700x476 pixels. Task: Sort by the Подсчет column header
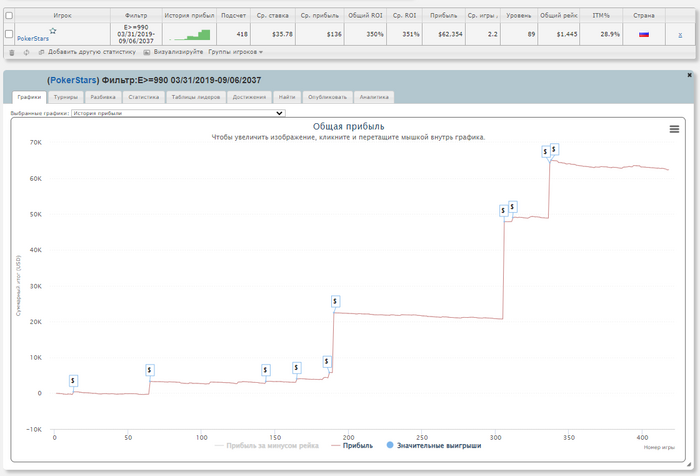coord(233,16)
